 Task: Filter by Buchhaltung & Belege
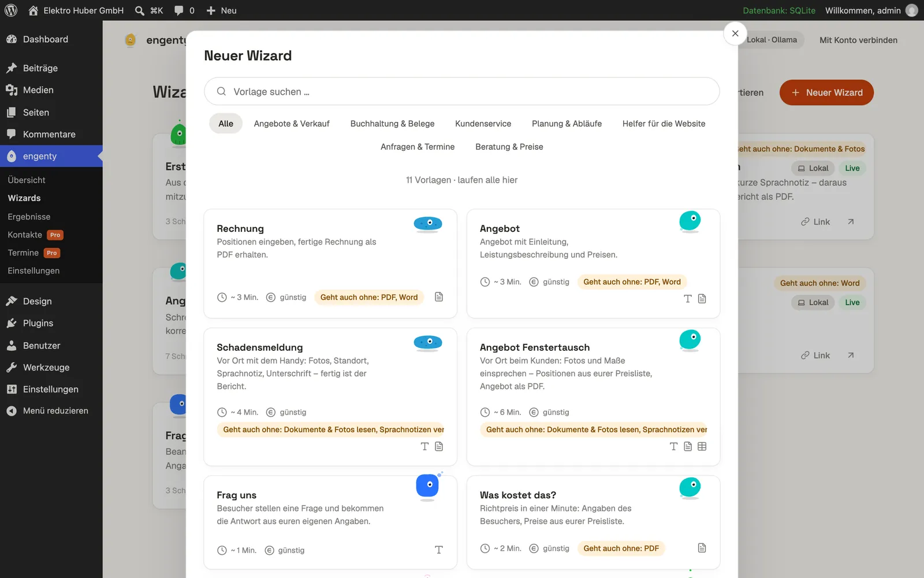[x=393, y=124]
